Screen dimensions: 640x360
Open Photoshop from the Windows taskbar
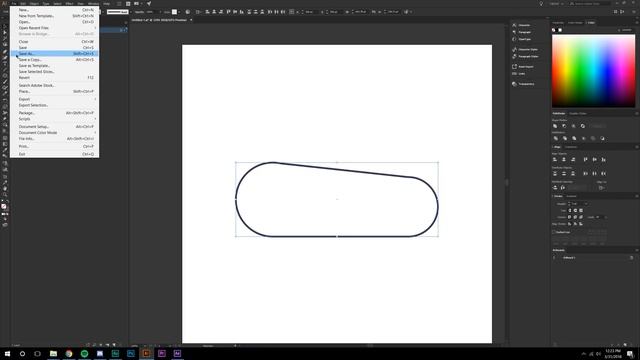click(131, 353)
